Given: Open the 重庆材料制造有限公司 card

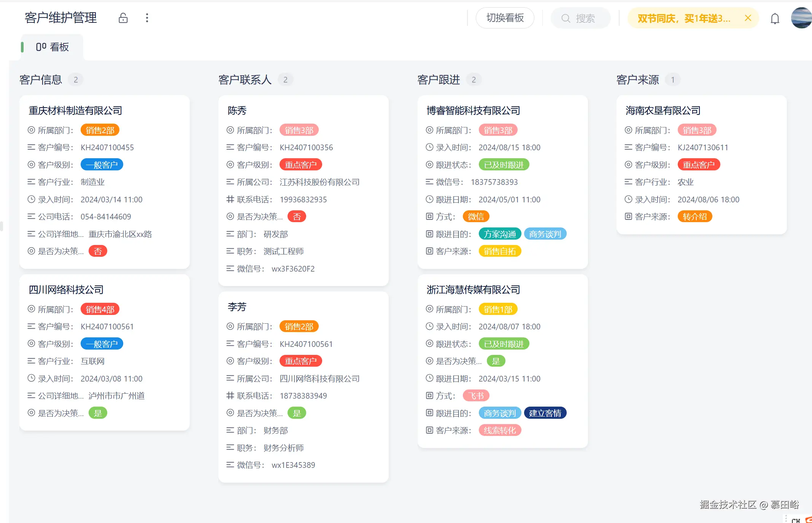Looking at the screenshot, I should point(75,110).
